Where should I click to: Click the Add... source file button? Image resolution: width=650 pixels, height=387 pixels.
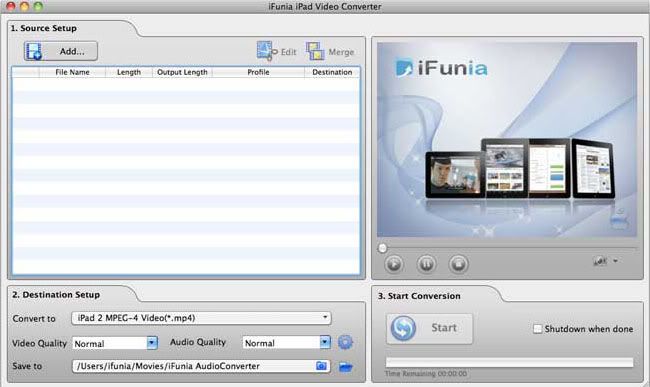(x=61, y=51)
